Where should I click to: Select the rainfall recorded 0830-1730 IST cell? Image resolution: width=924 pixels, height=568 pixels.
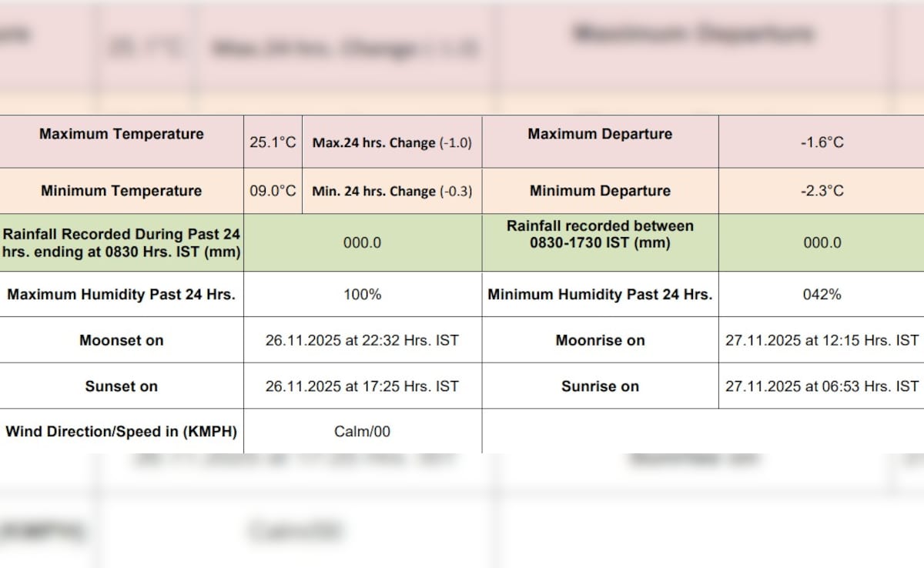(x=600, y=234)
